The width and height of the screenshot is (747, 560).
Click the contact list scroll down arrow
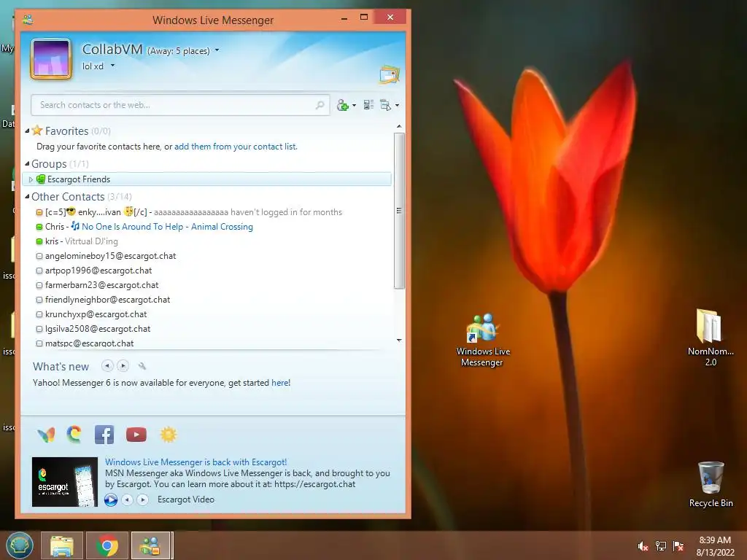point(399,340)
